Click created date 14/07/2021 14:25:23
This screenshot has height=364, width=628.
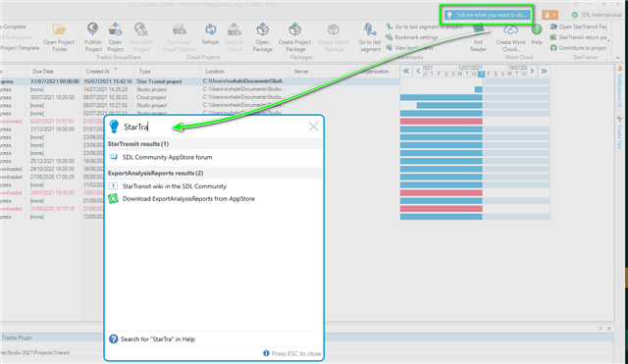click(105, 89)
